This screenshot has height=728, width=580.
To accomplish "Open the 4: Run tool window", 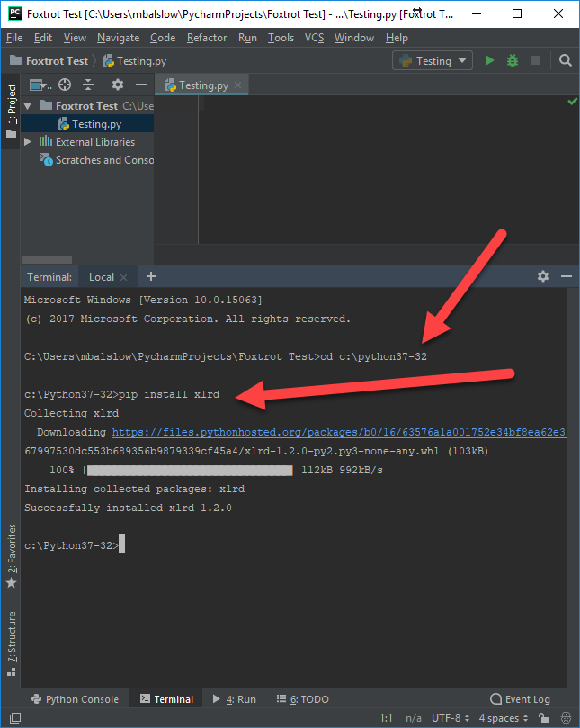I will click(234, 699).
